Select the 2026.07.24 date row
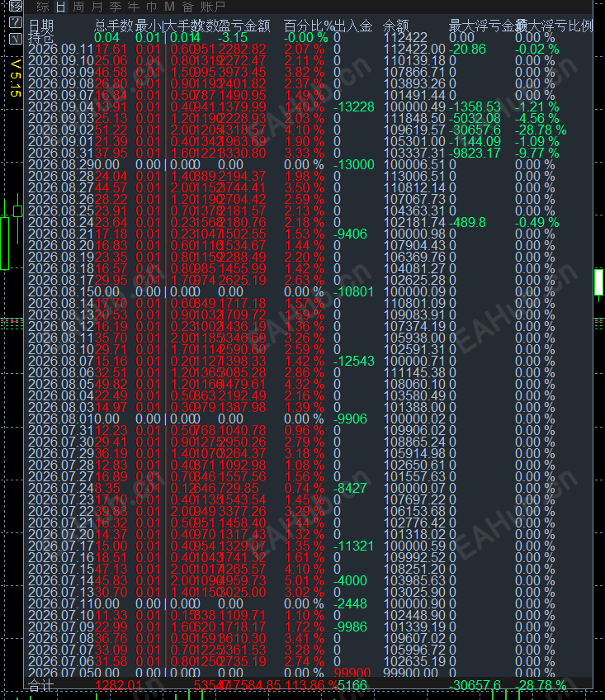This screenshot has height=700, width=605. 61,488
